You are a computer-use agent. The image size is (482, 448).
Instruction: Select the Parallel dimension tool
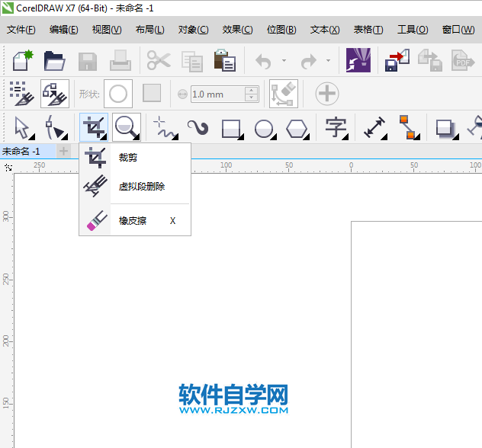point(374,128)
